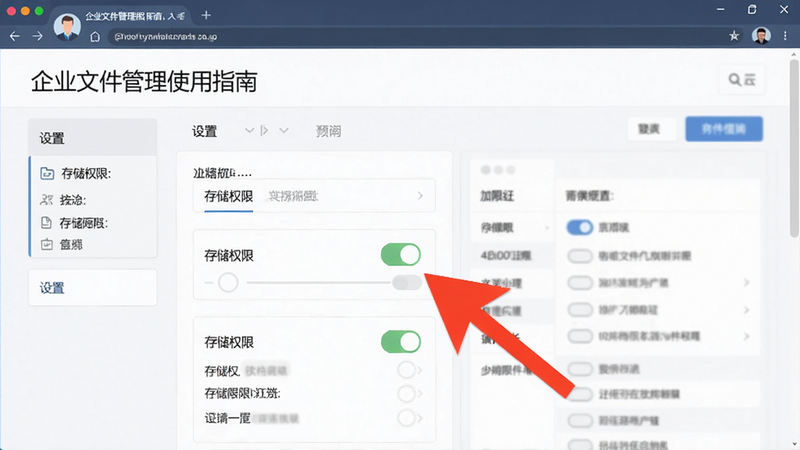Turn off the green switch above 存储权 row
800x450 pixels.
coord(401,342)
